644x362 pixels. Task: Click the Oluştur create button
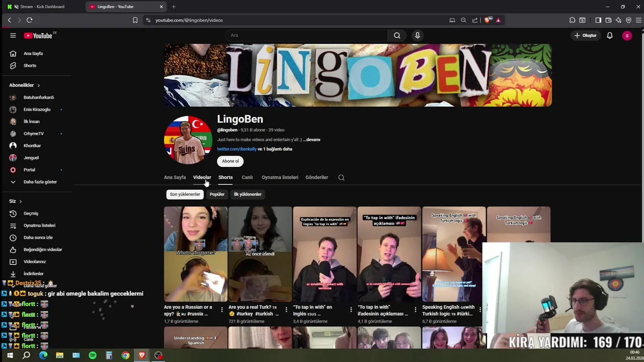tap(586, 35)
